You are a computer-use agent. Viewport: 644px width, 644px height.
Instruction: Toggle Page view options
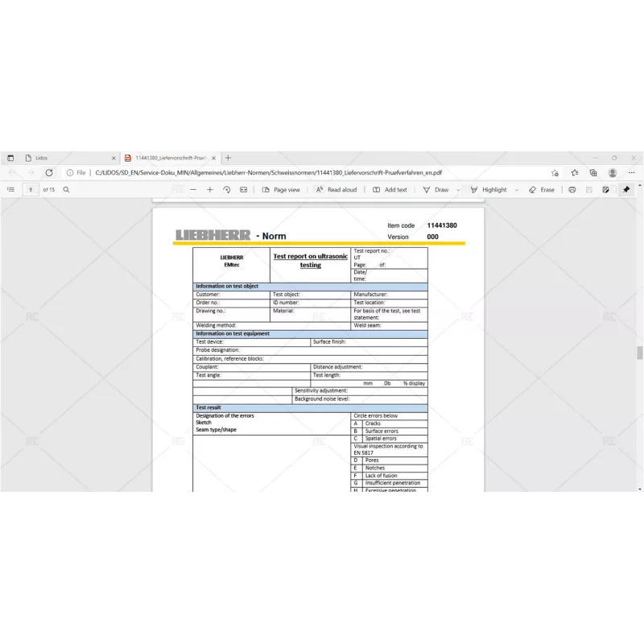[x=280, y=189]
